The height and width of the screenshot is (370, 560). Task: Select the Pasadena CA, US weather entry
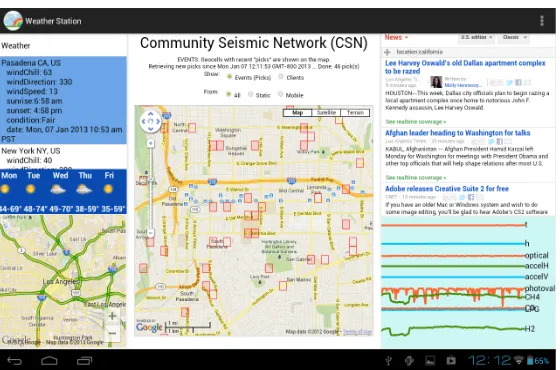tap(63, 100)
